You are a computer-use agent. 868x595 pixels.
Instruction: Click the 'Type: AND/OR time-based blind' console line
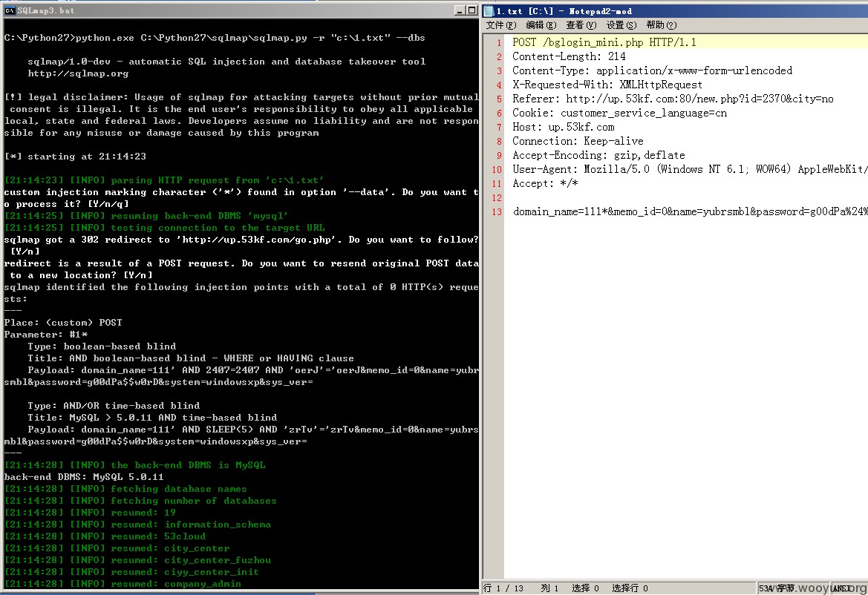tap(114, 405)
